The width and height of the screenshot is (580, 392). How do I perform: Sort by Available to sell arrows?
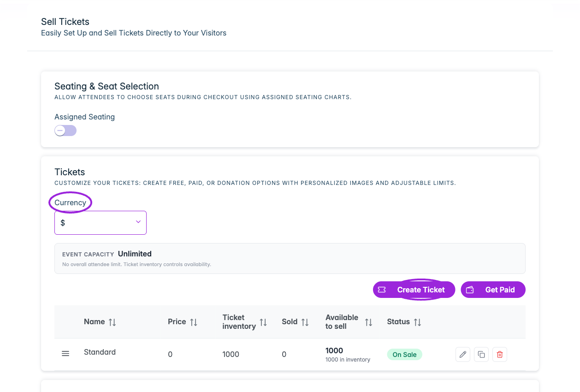[368, 322]
